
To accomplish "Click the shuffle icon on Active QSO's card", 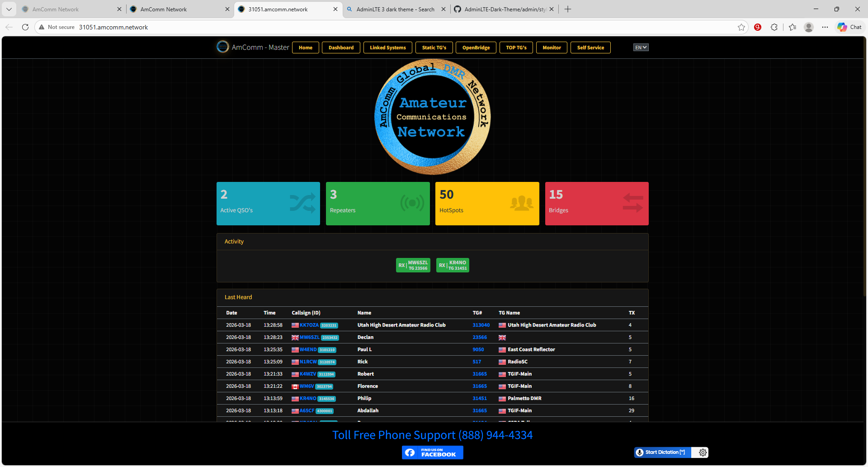I will click(302, 203).
